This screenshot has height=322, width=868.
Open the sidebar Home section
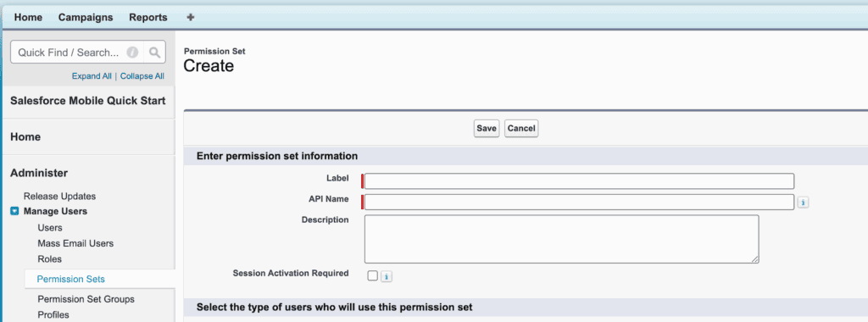pyautogui.click(x=25, y=136)
